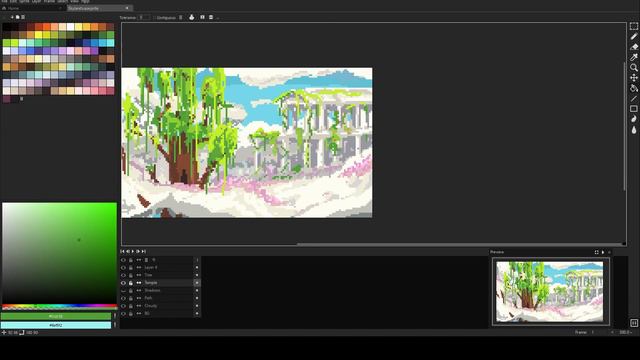640x360 pixels.
Task: Select the Eyedropper tool
Action: click(633, 57)
